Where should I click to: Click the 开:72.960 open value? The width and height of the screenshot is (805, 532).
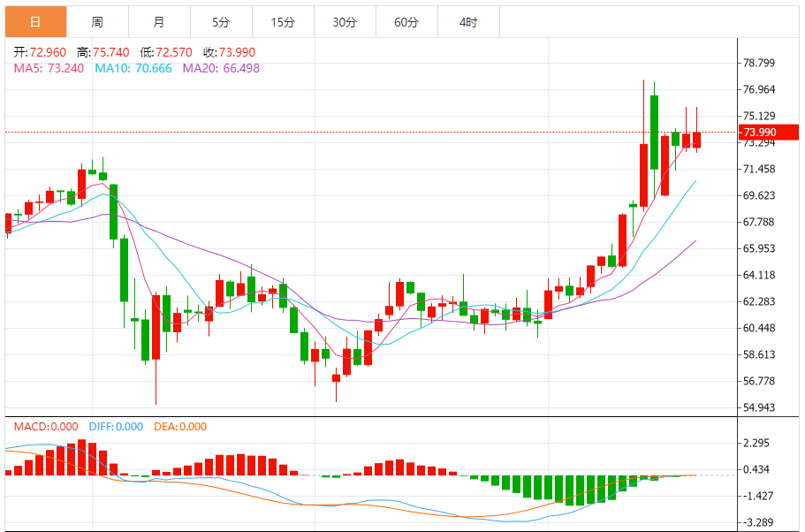(40, 52)
